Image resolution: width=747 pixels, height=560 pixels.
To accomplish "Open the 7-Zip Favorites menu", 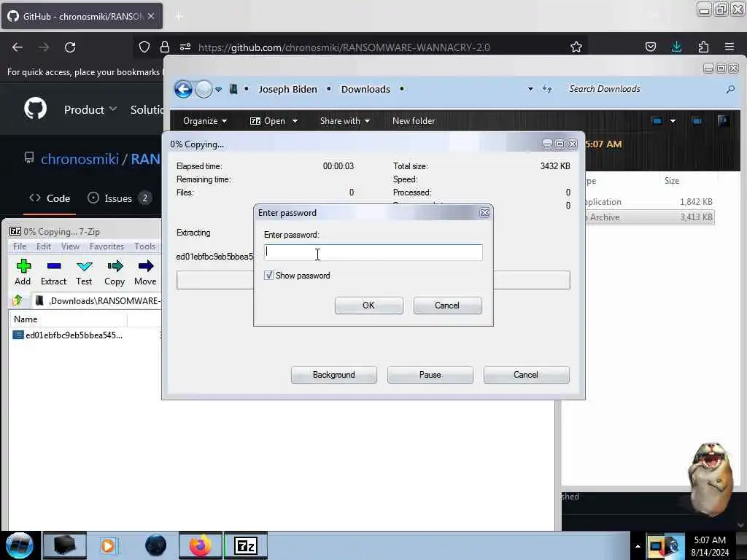I will point(107,246).
